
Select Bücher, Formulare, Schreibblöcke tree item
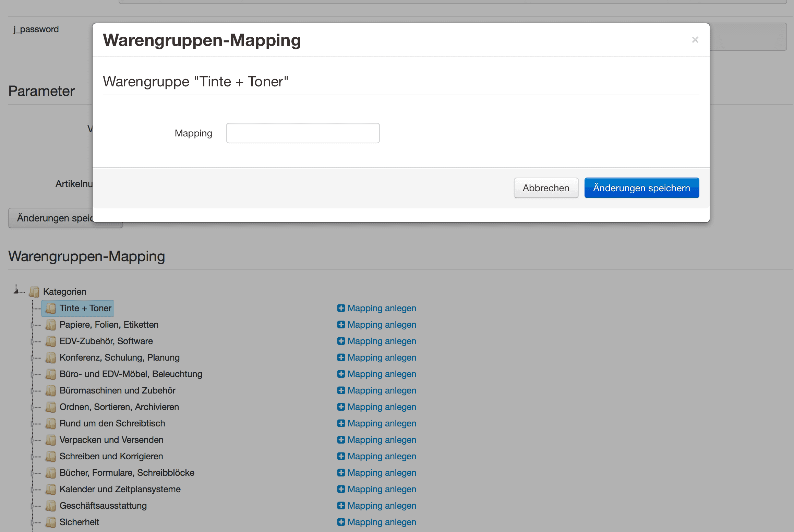tap(127, 473)
